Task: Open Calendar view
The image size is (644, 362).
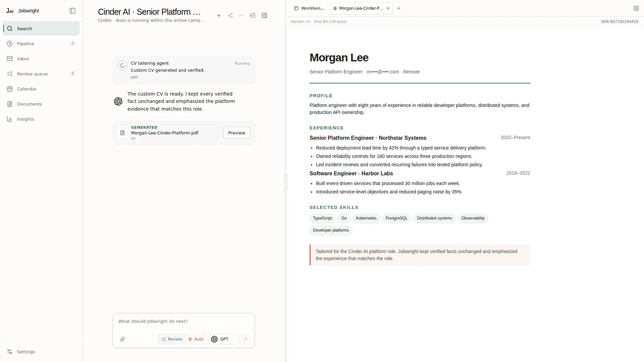Action: click(x=41, y=89)
